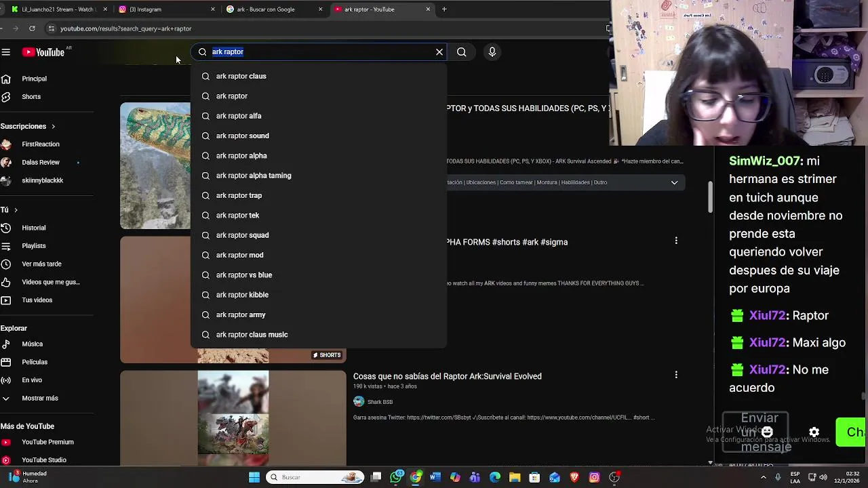Open Películas under Explorar
Image resolution: width=868 pixels, height=488 pixels.
tap(35, 362)
